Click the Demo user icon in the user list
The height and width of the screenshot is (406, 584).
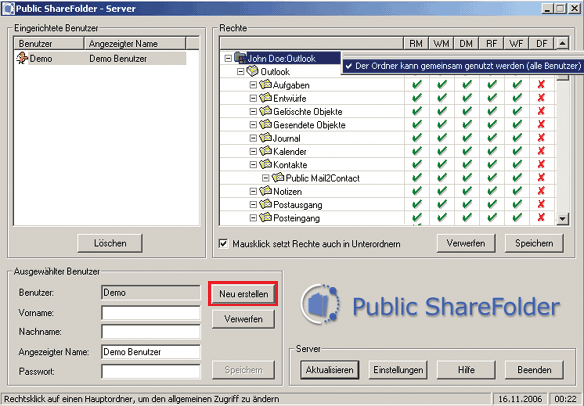coord(22,58)
